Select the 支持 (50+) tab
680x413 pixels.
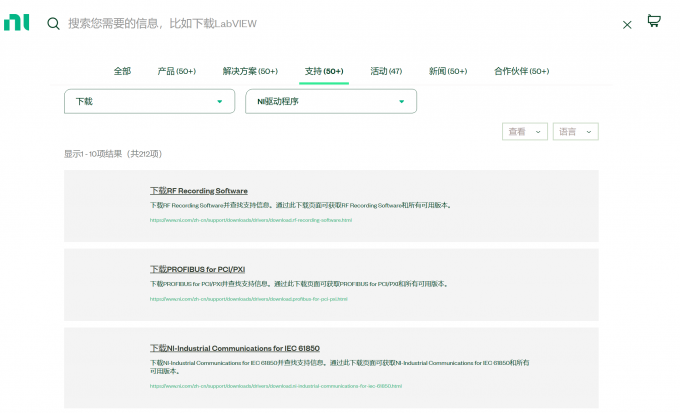pos(324,71)
